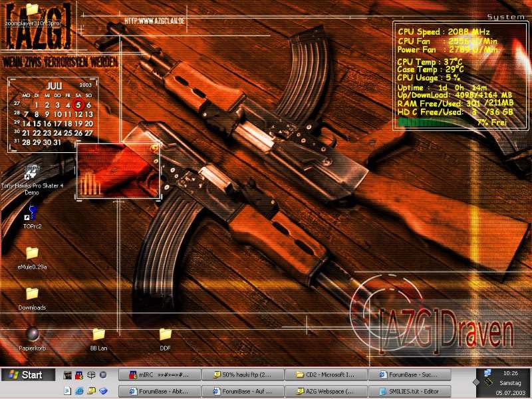532x399 pixels.
Task: Click the circled day 5 in calendar
Action: point(78,105)
